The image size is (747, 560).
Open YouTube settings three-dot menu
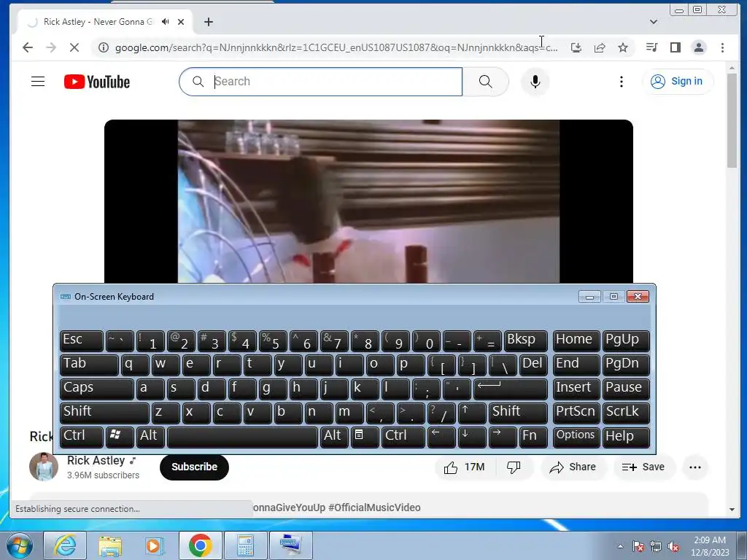tap(622, 82)
